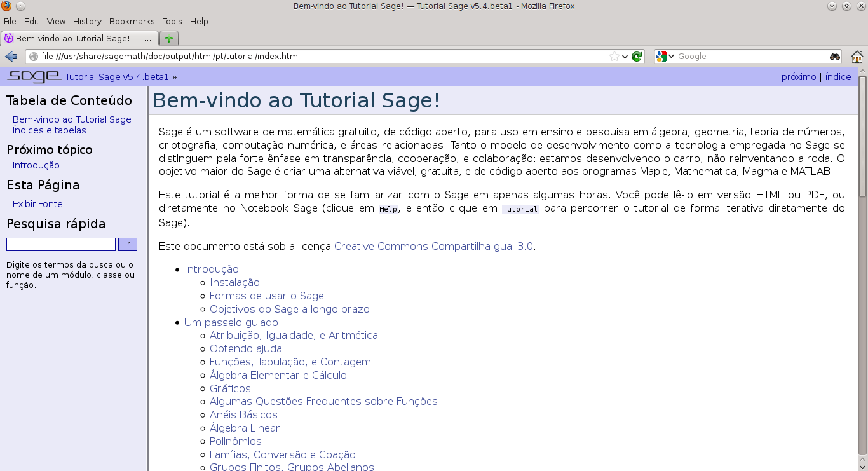The image size is (868, 471).
Task: Click Exibir Fonte link
Action: (37, 204)
